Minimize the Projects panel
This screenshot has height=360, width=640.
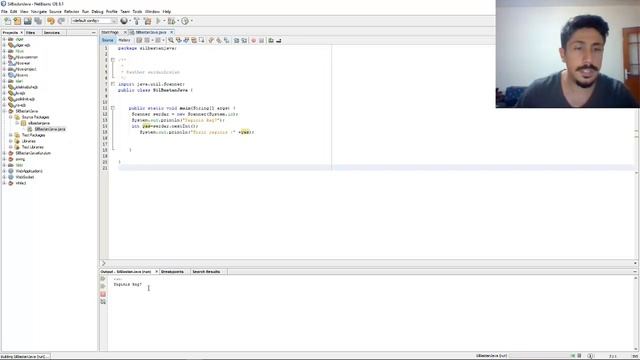click(x=93, y=32)
